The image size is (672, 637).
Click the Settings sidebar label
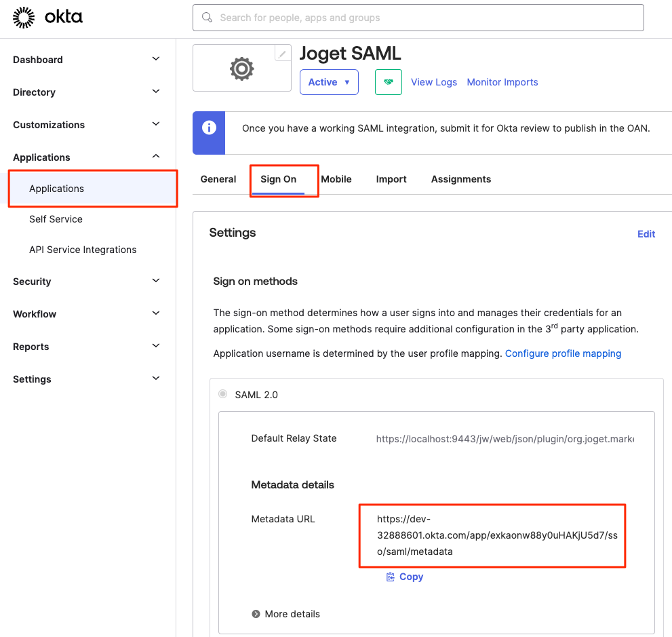point(32,379)
